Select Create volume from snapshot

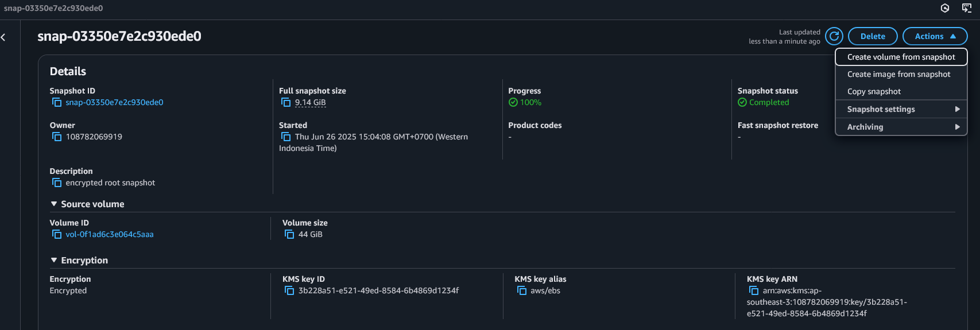901,57
